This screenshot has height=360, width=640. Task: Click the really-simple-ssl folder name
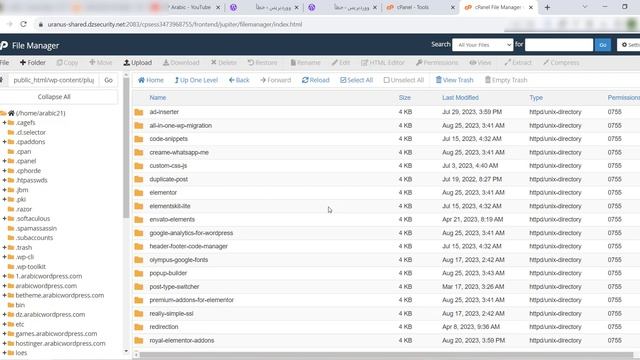tap(171, 313)
